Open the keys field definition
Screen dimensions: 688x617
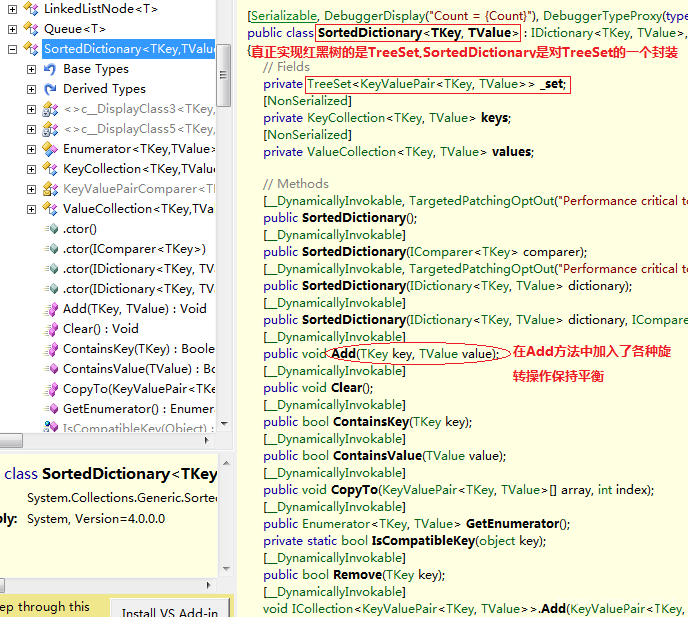click(x=495, y=118)
